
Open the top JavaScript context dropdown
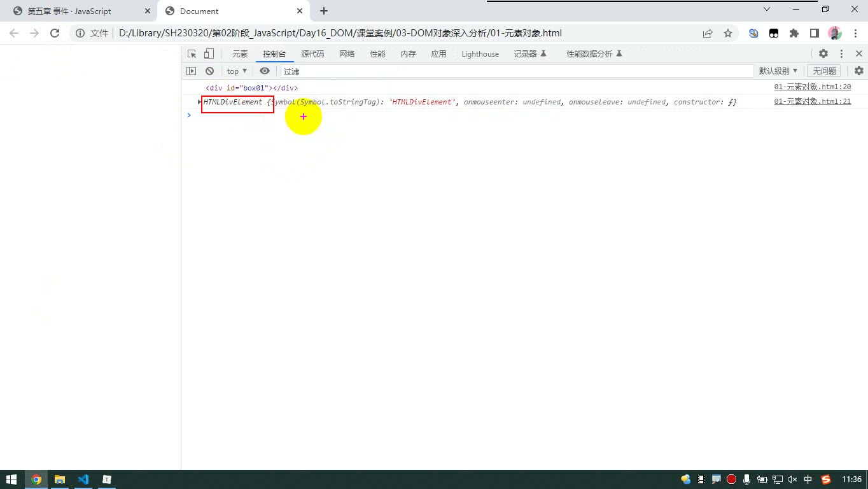tap(237, 71)
